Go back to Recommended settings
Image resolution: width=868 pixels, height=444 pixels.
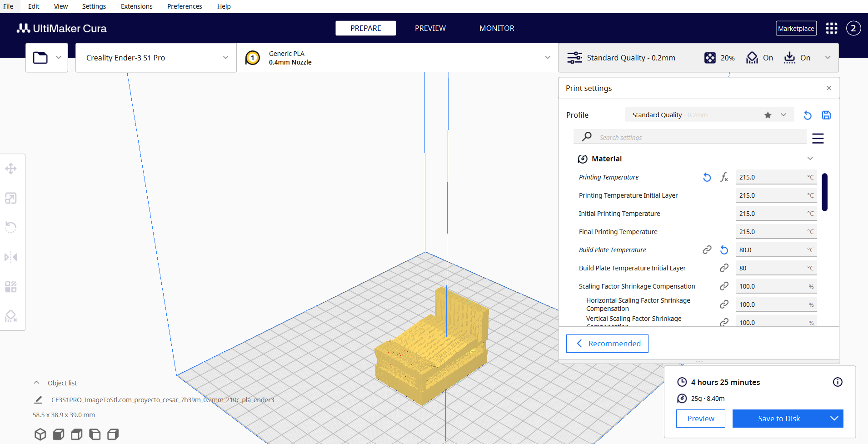607,344
